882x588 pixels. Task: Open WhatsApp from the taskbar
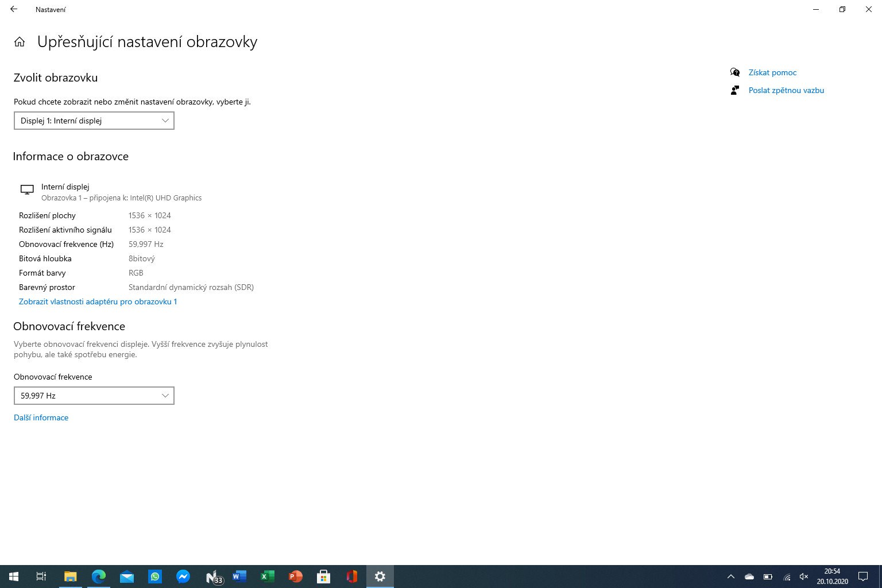[x=154, y=577]
